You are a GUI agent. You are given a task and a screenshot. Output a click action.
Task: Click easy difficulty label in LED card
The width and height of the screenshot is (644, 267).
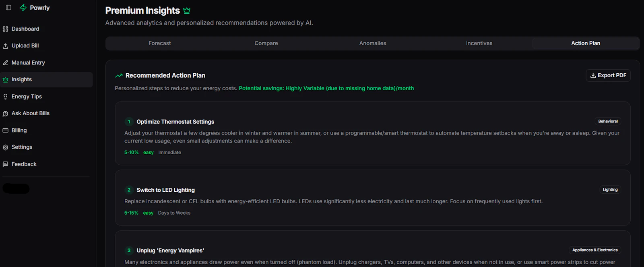pyautogui.click(x=149, y=213)
